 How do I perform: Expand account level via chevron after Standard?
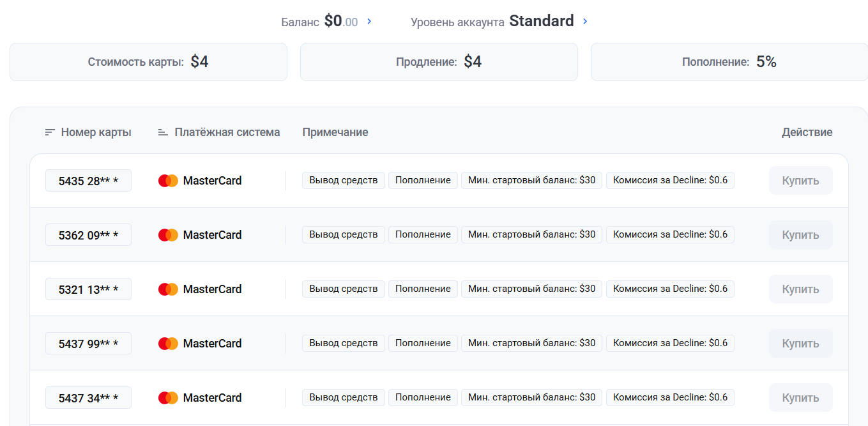click(585, 22)
